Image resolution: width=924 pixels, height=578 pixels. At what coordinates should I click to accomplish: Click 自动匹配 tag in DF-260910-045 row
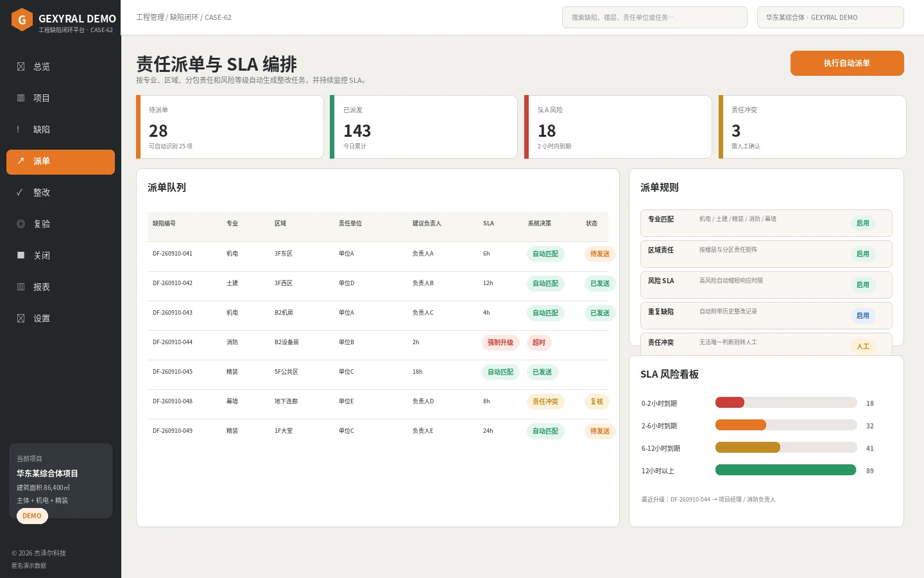[501, 372]
